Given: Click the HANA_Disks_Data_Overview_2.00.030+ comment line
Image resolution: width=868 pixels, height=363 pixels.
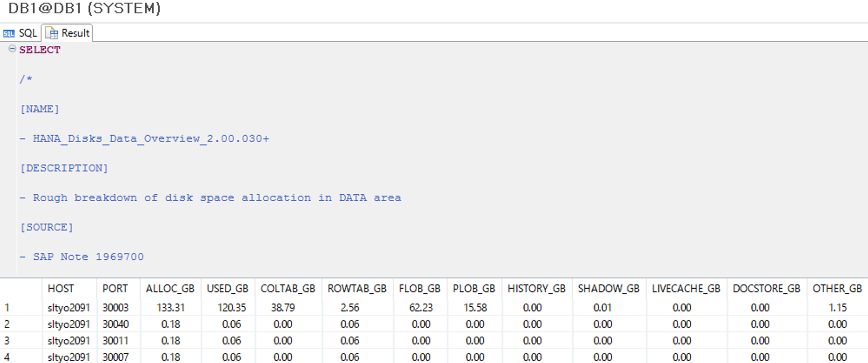Looking at the screenshot, I should point(144,139).
